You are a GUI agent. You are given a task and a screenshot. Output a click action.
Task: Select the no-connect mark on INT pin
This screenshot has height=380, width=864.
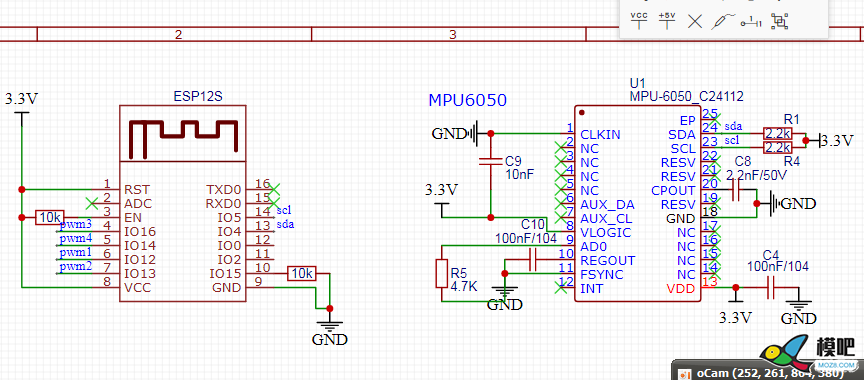click(x=561, y=288)
